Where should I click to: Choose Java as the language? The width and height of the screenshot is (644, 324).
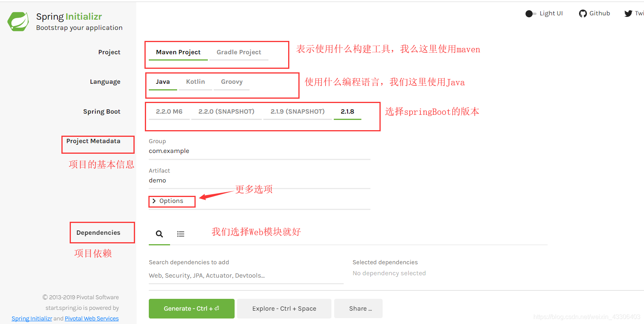[x=163, y=82]
